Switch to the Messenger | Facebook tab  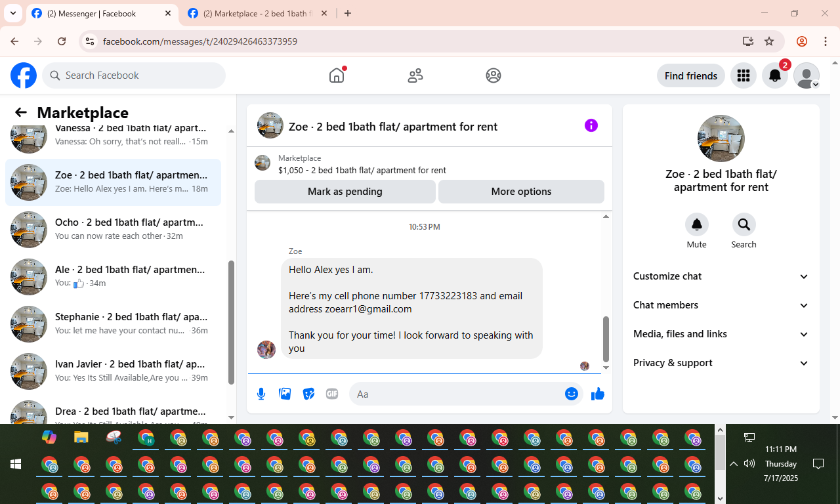pos(102,14)
